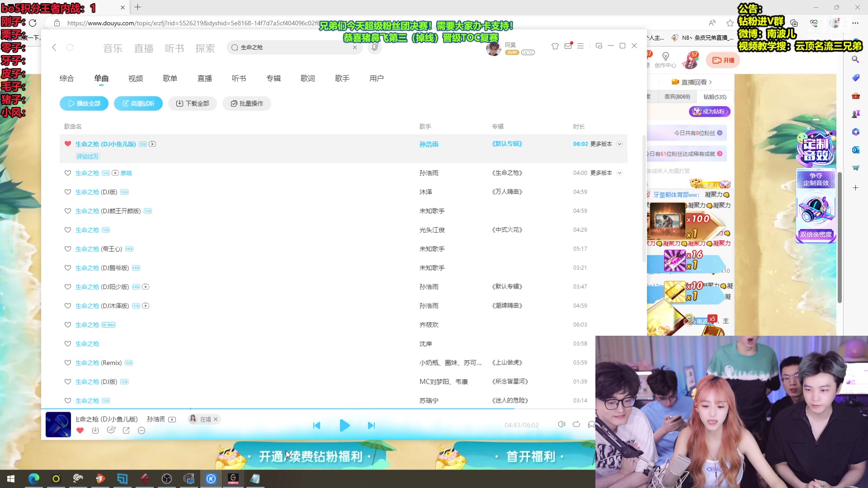Switch to the 歌词 tab
Screen dimensions: 868x488
(308, 79)
